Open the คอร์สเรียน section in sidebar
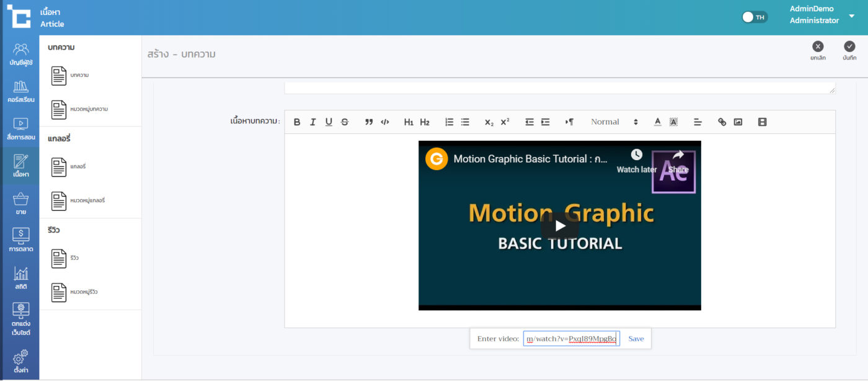868x381 pixels. point(20,92)
